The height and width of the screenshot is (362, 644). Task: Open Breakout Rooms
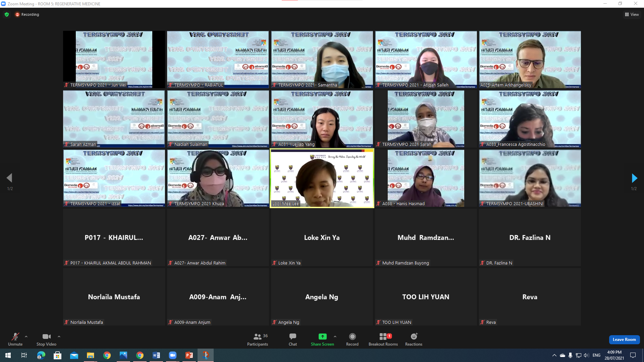[x=383, y=339]
